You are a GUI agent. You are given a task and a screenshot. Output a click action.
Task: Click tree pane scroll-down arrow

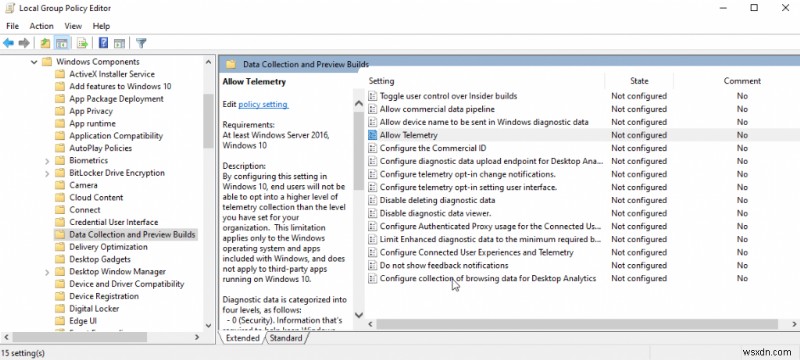point(208,325)
